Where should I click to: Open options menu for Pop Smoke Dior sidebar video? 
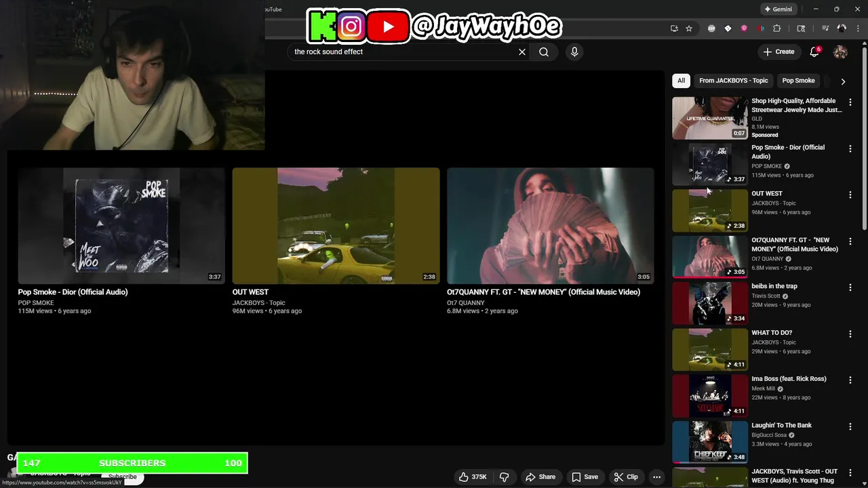point(850,148)
